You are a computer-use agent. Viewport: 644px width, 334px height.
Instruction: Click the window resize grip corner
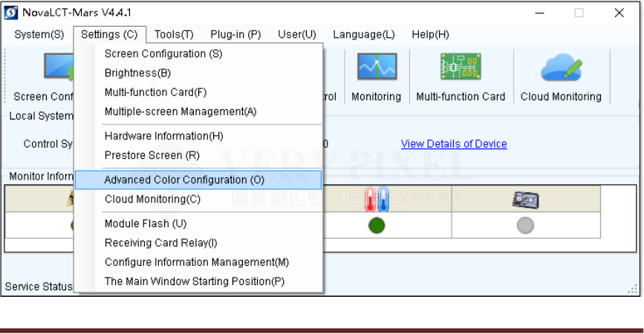tap(633, 289)
